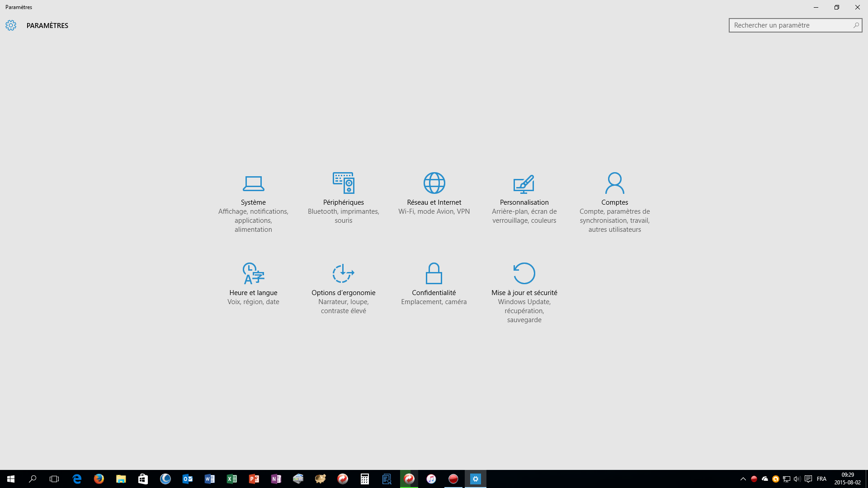Viewport: 868px width, 488px height.
Task: Click the PARAMÈTRES gear icon in the header
Action: 11,25
